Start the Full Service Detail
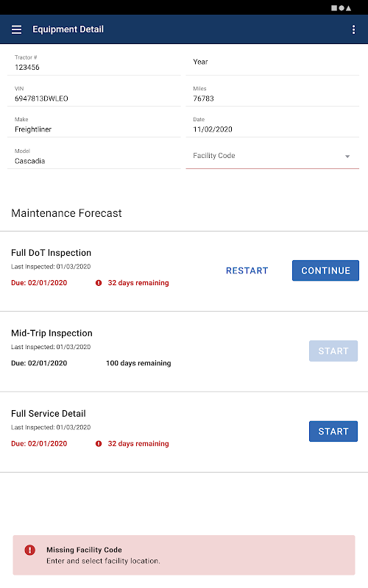The width and height of the screenshot is (368, 588). pos(333,431)
